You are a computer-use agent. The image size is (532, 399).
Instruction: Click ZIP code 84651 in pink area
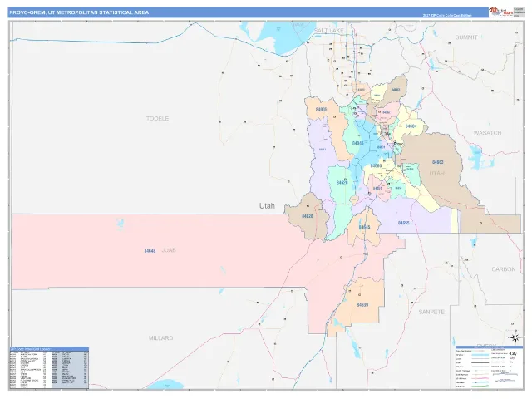(x=377, y=188)
